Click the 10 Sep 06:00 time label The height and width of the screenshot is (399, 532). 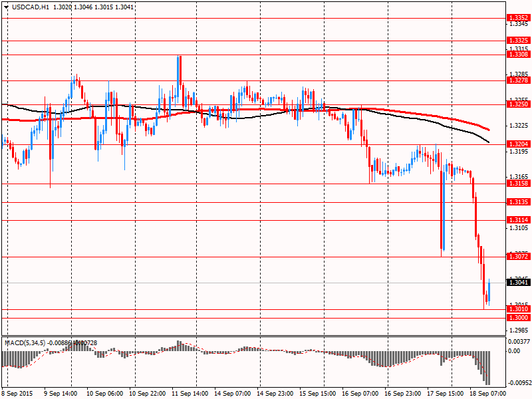105,394
